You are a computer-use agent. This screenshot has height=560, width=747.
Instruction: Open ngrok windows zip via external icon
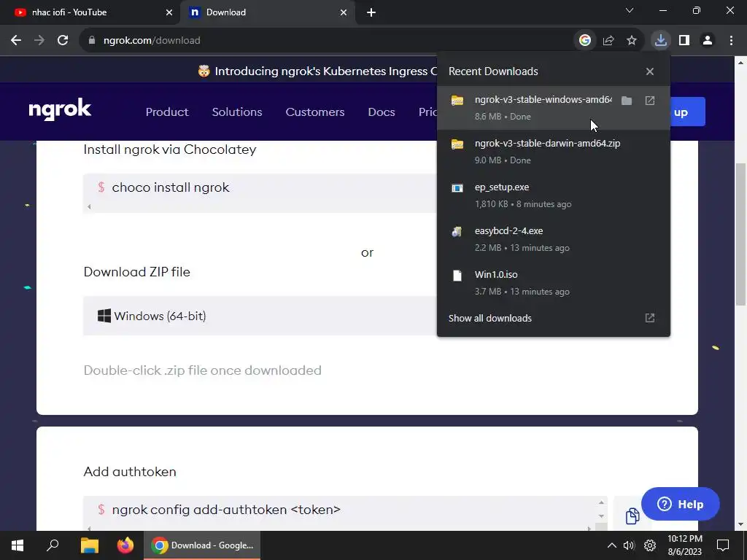pos(650,101)
